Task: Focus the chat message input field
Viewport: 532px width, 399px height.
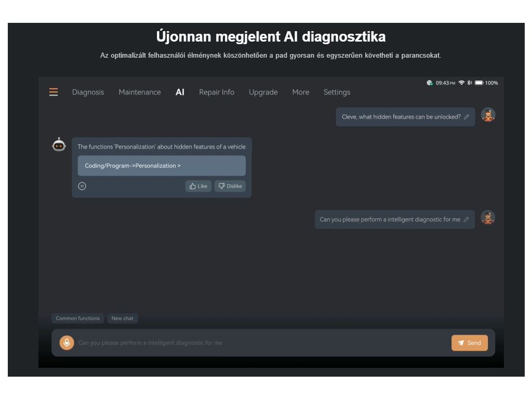Action: tap(261, 343)
